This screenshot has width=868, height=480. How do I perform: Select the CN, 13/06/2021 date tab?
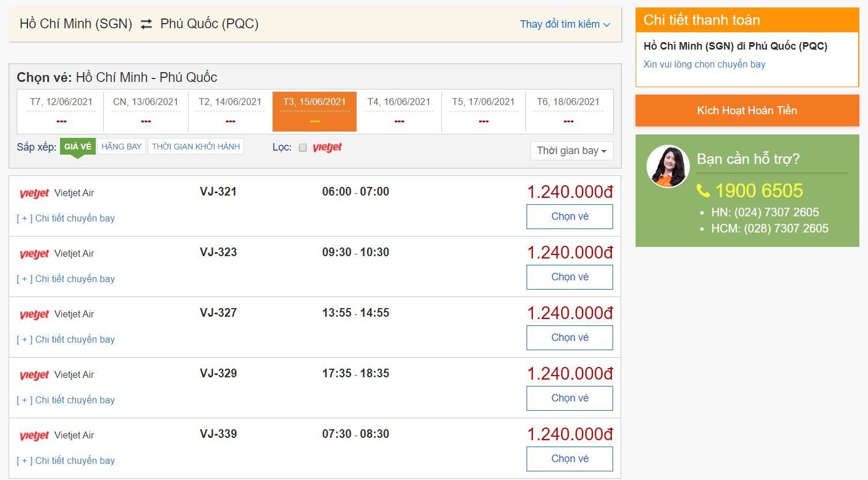pos(146,111)
